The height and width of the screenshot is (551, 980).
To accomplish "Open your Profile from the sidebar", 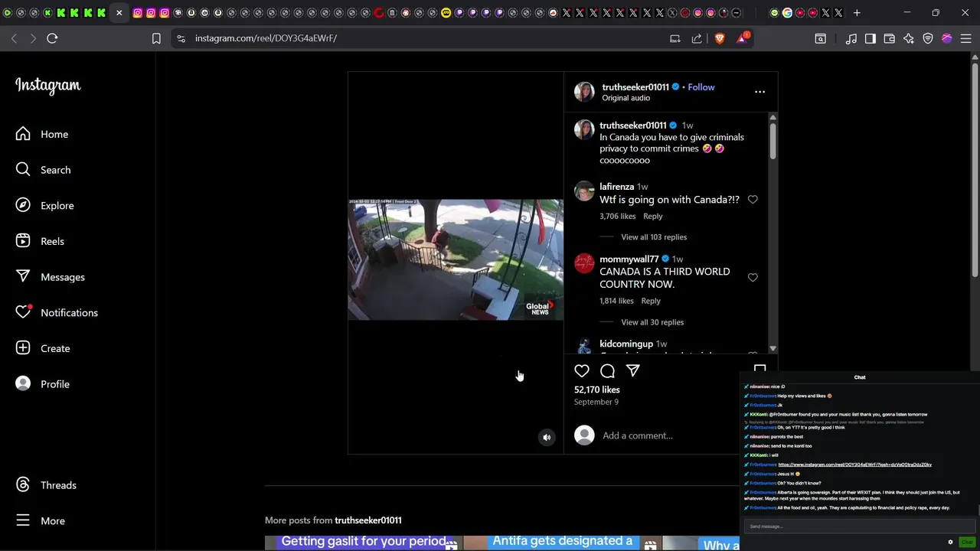I will (43, 384).
